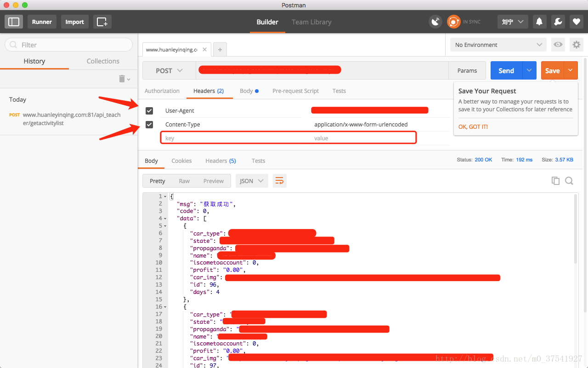588x368 pixels.
Task: Open the 刘宁 user account dropdown
Action: pyautogui.click(x=513, y=22)
